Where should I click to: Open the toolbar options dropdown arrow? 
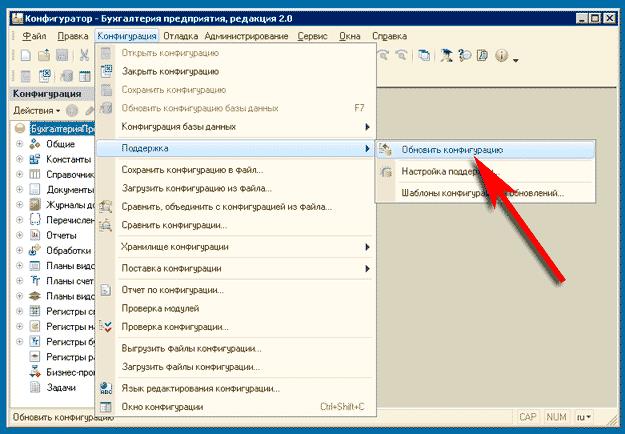(516, 59)
